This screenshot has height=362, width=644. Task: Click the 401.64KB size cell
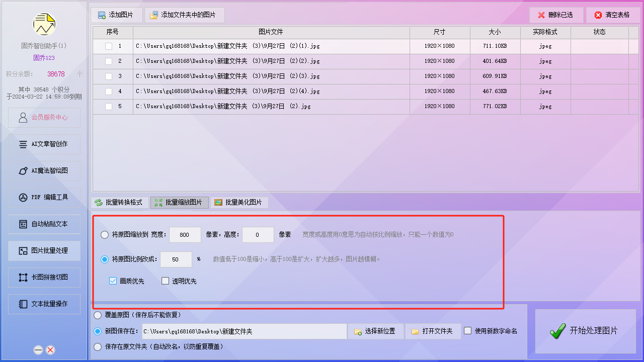pos(495,61)
